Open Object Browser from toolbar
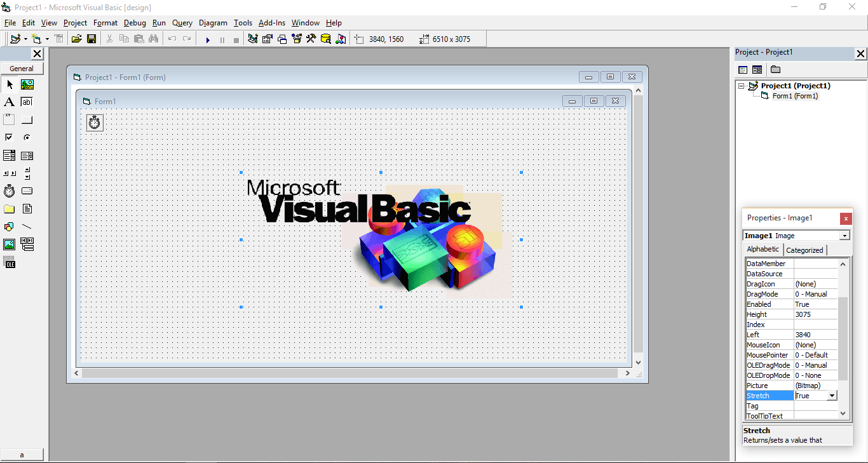Image resolution: width=868 pixels, height=463 pixels. (297, 39)
